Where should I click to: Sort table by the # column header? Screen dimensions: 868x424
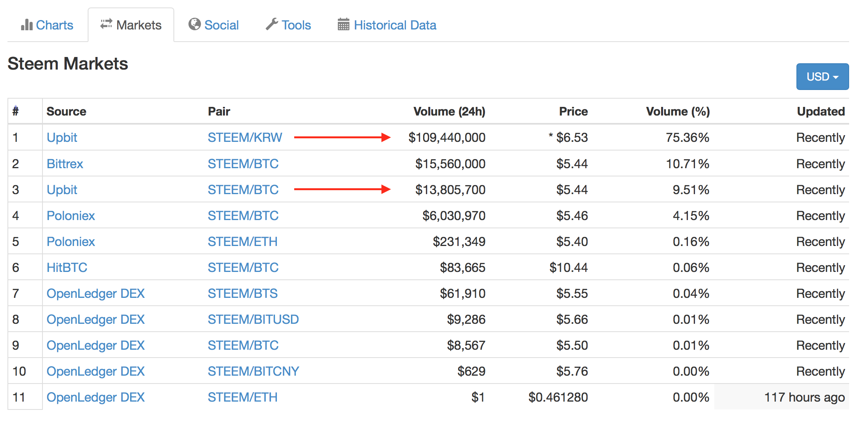[x=16, y=111]
